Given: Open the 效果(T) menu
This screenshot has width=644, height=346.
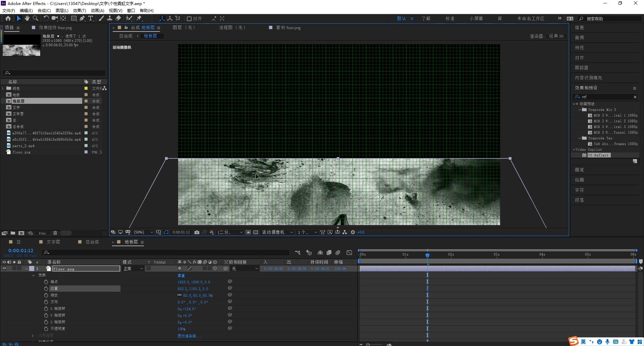Looking at the screenshot, I should pyautogui.click(x=79, y=11).
